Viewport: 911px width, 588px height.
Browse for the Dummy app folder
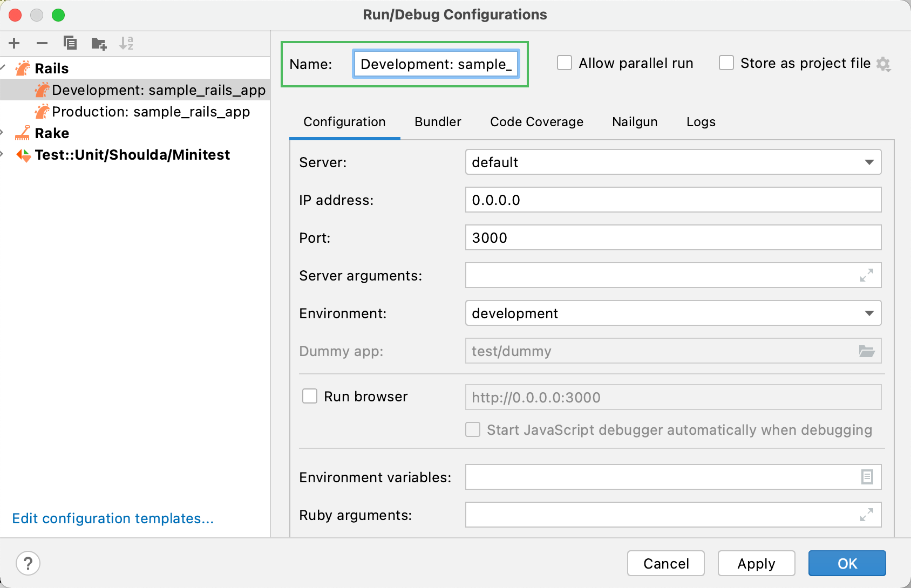867,351
